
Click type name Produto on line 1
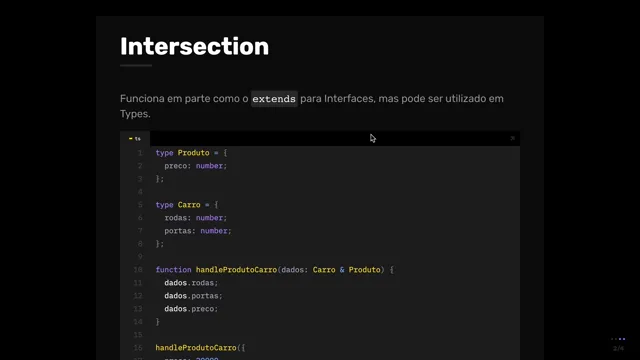(193, 153)
